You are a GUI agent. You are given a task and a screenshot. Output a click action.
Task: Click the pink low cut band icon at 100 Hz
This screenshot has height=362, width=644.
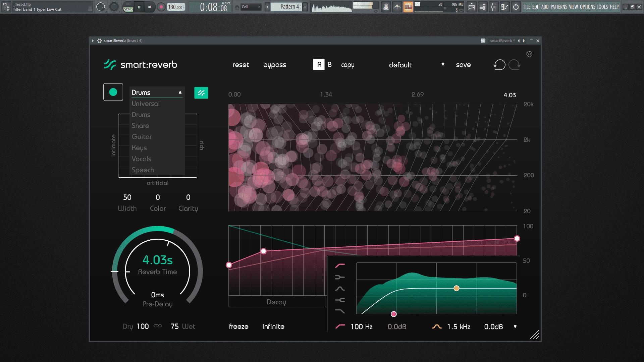340,326
